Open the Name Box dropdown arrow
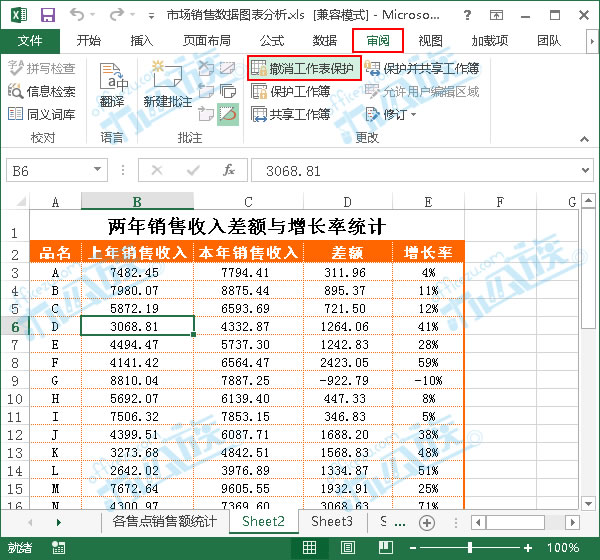Viewport: 600px width, 560px height. (x=98, y=169)
